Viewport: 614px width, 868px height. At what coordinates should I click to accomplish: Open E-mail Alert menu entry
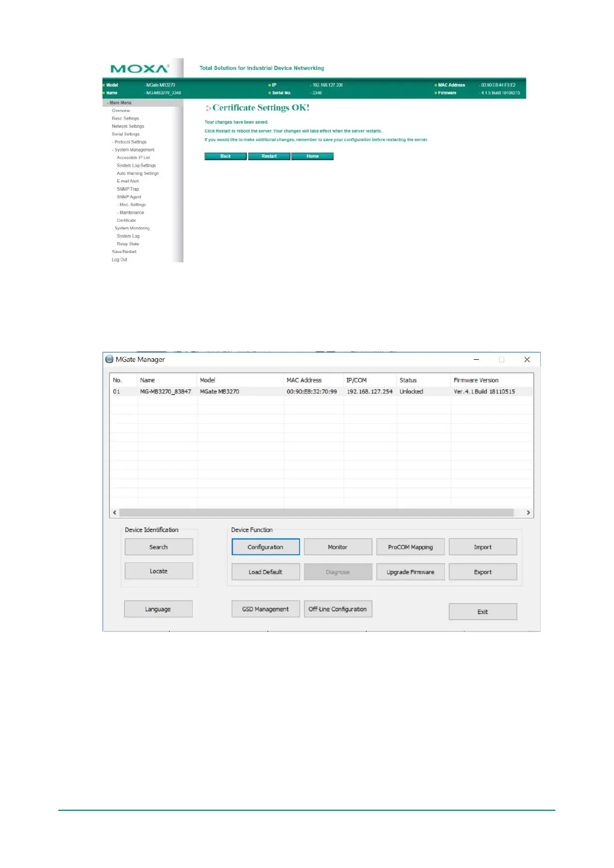pos(128,181)
